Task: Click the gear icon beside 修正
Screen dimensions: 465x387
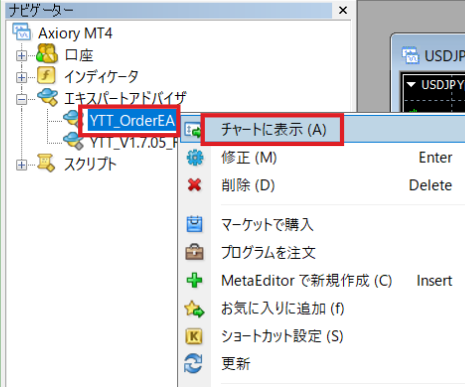Action: [195, 158]
